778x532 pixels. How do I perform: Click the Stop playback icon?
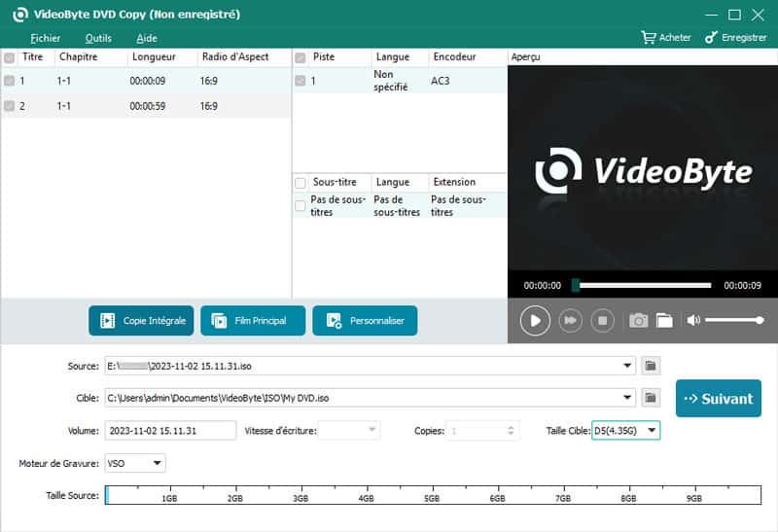[602, 320]
